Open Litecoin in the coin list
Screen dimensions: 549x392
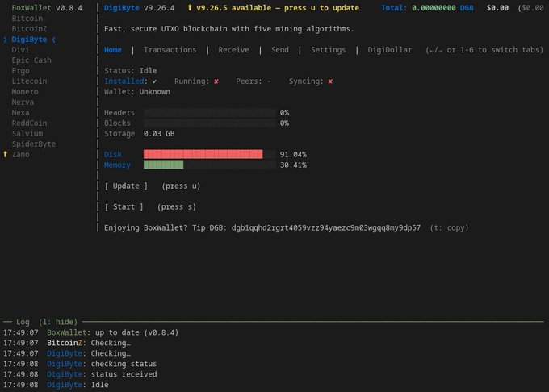point(29,81)
